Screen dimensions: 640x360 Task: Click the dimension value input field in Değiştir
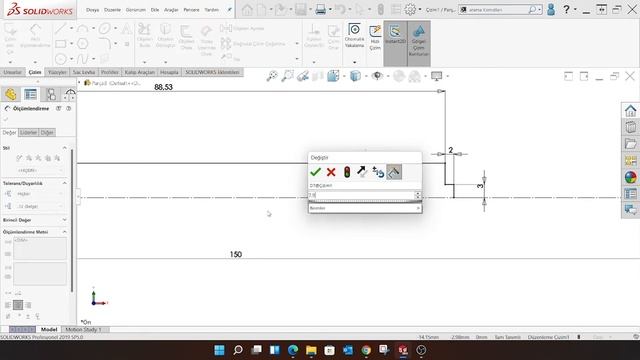362,195
